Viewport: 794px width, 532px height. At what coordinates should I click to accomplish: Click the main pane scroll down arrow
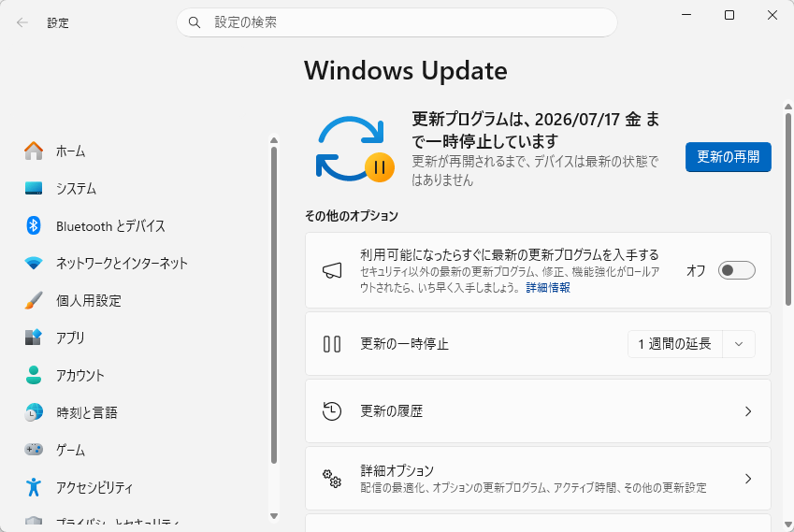(788, 525)
